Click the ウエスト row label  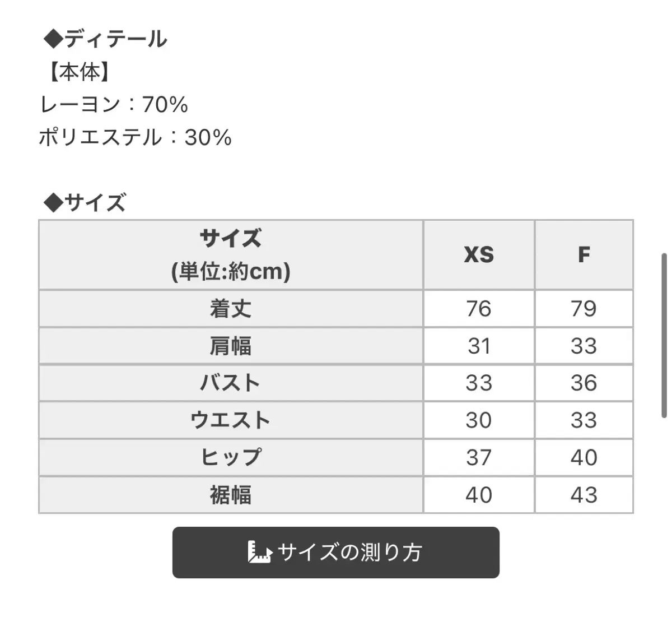(231, 420)
